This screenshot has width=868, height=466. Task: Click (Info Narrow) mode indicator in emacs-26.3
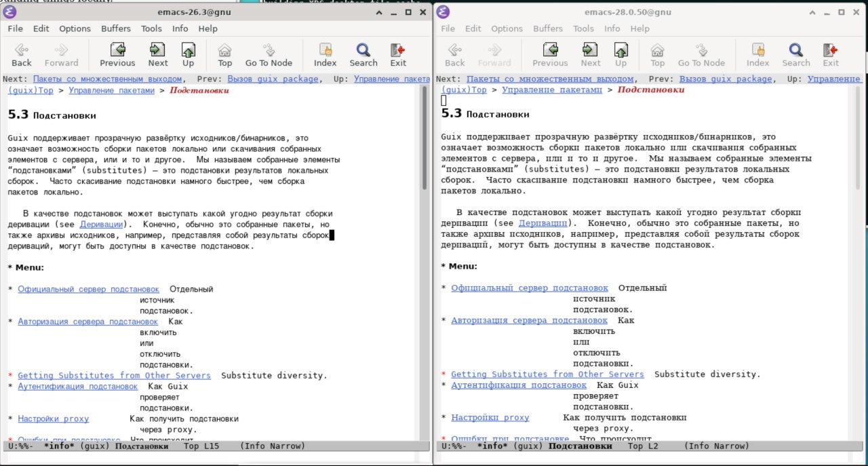(x=273, y=446)
